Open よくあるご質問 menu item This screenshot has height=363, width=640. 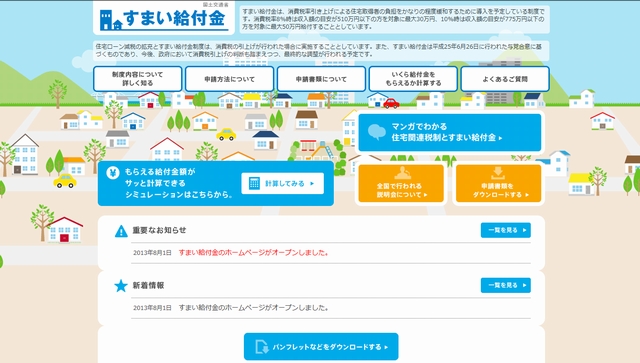(x=505, y=79)
